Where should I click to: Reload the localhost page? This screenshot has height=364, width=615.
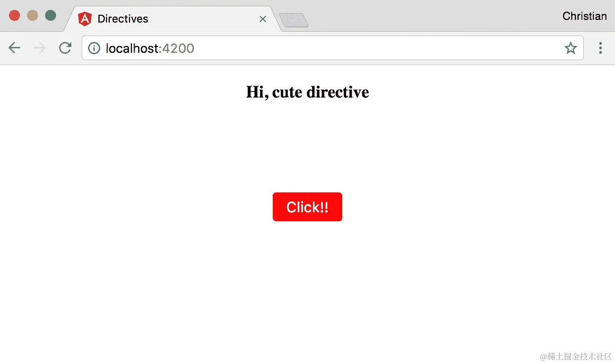65,48
